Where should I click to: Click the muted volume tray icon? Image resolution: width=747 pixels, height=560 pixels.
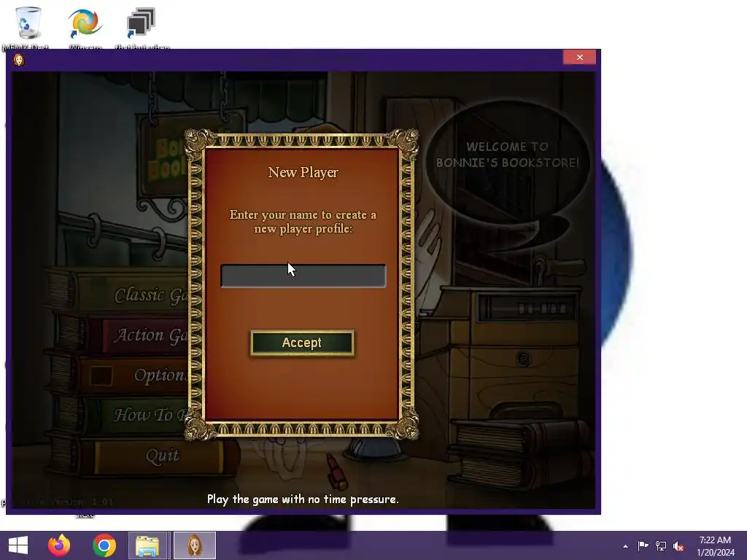click(678, 546)
